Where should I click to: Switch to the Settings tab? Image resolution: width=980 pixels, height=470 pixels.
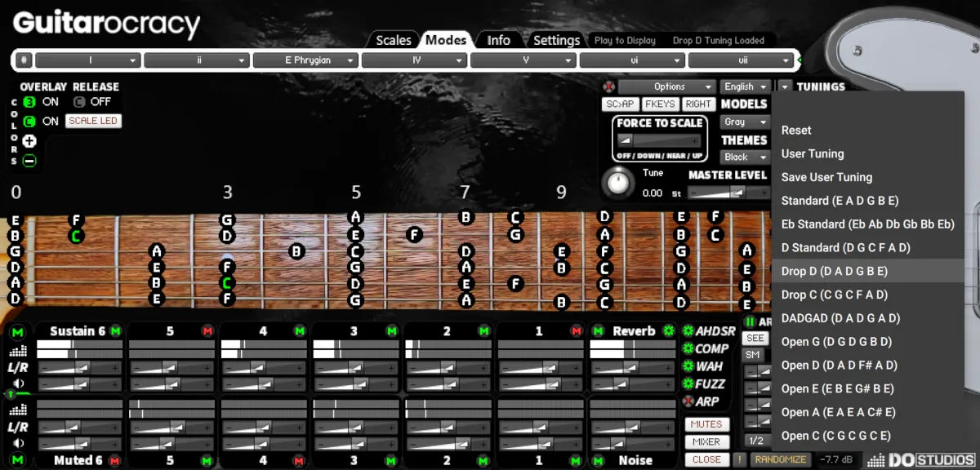tap(556, 40)
